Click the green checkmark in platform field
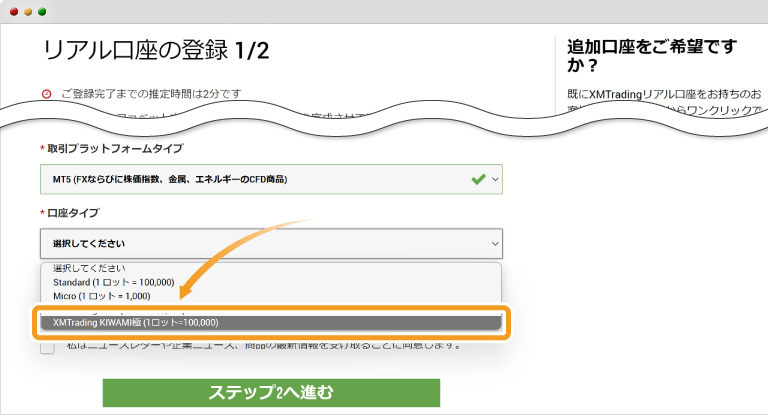The image size is (768, 415). (x=479, y=179)
